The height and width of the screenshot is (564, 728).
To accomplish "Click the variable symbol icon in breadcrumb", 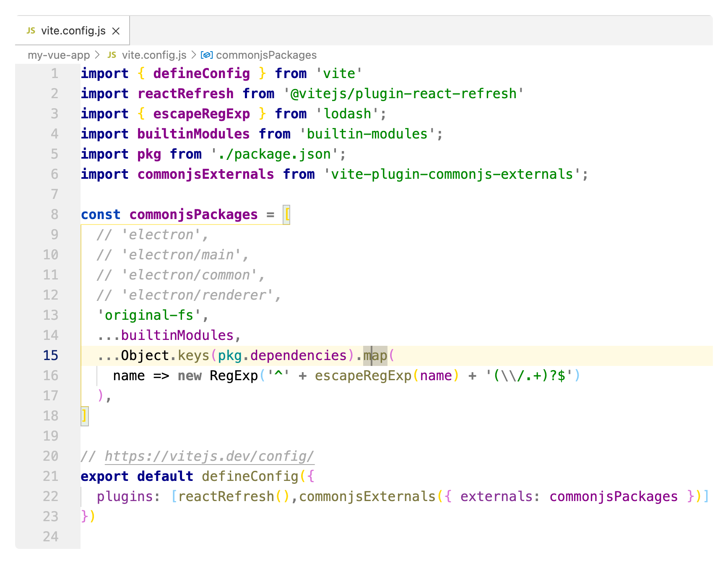I will (x=207, y=55).
